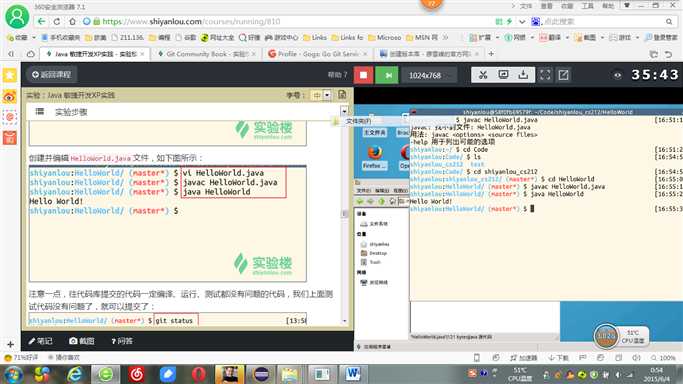Viewport: 683px width, 384px height.
Task: Click the 100% zoom status control
Action: 663,357
